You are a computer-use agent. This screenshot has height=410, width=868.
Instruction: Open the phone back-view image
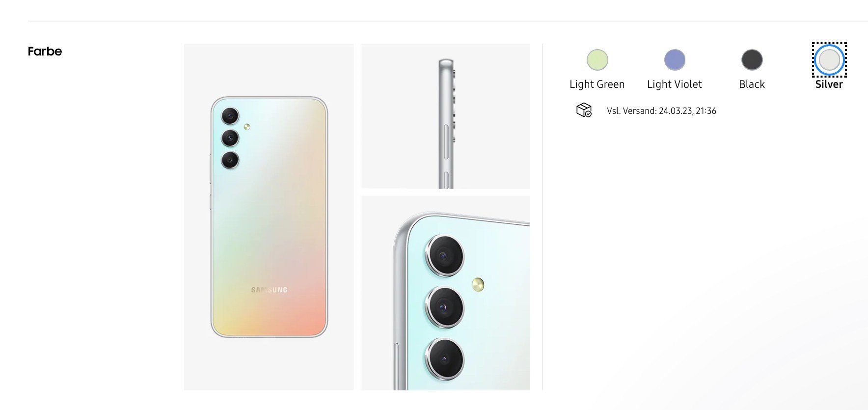[x=269, y=217]
